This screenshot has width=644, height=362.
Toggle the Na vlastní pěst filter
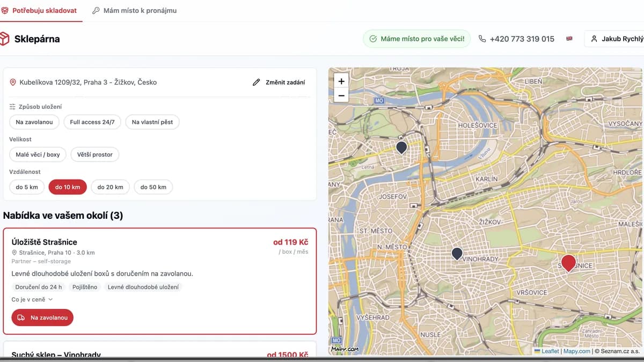click(x=152, y=122)
